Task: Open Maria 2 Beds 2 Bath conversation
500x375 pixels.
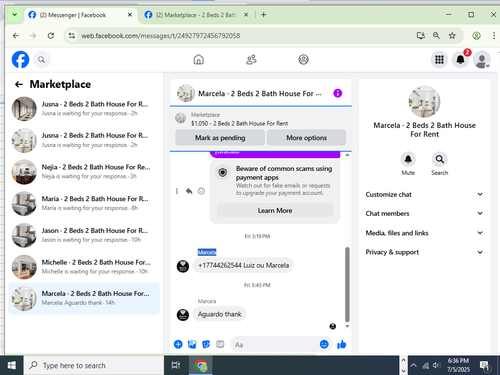Action: [x=84, y=203]
